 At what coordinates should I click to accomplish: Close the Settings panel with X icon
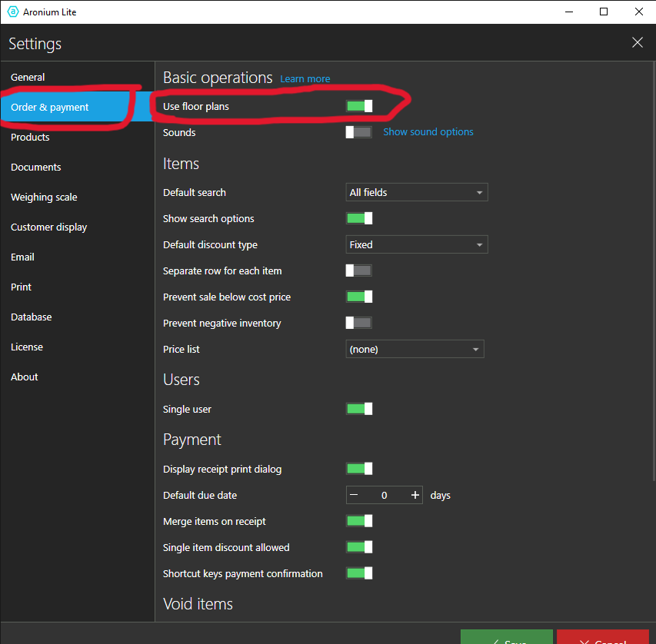click(637, 42)
